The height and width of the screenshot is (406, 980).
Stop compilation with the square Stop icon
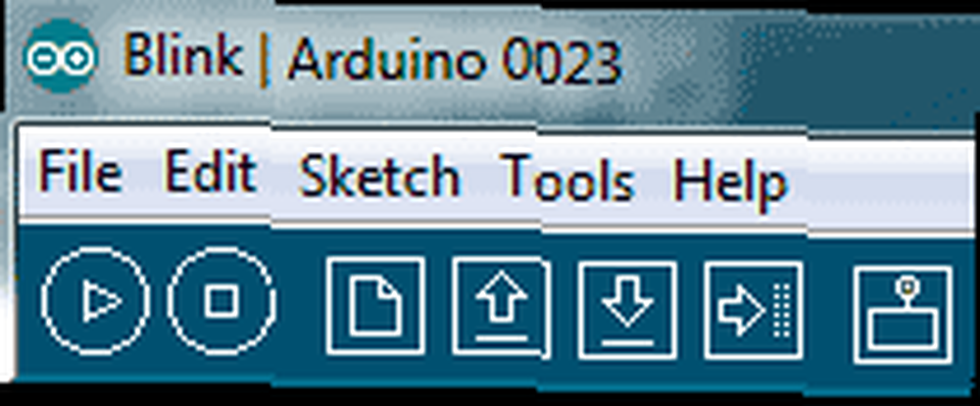coord(221,301)
